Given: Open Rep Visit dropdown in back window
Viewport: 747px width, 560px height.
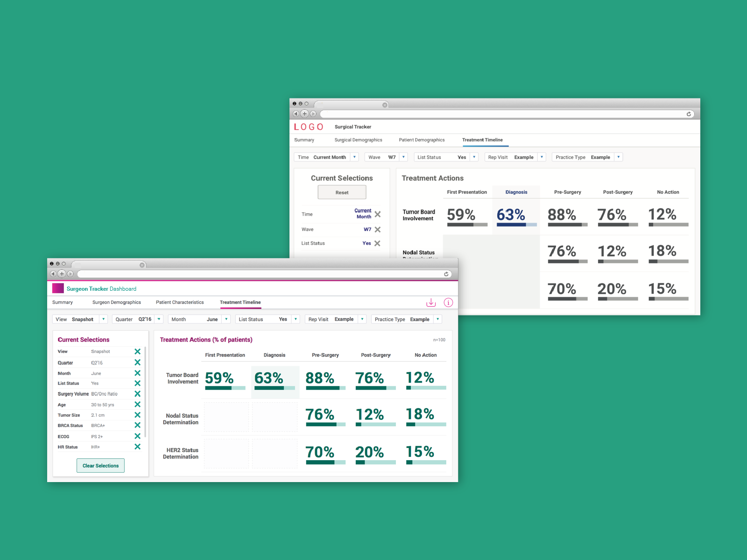Looking at the screenshot, I should click(x=542, y=157).
